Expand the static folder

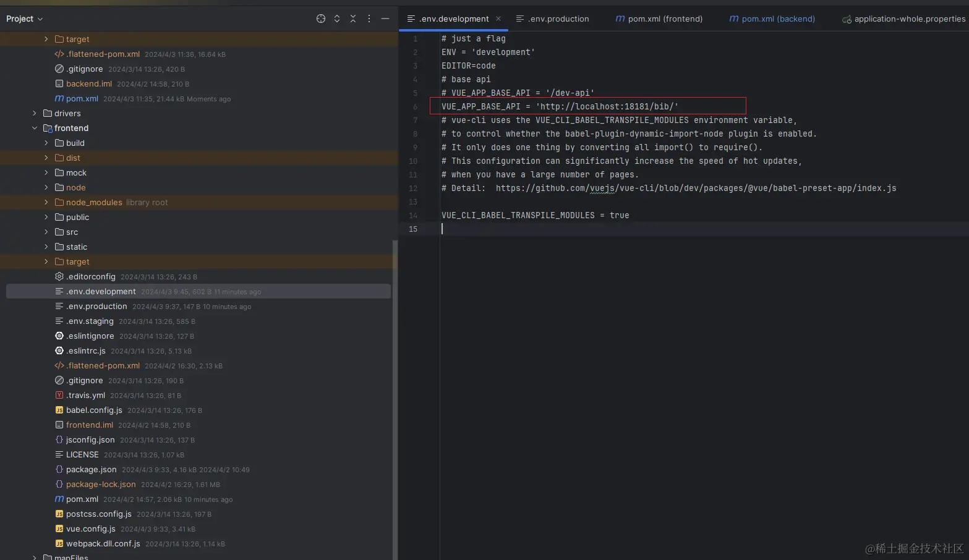(46, 247)
